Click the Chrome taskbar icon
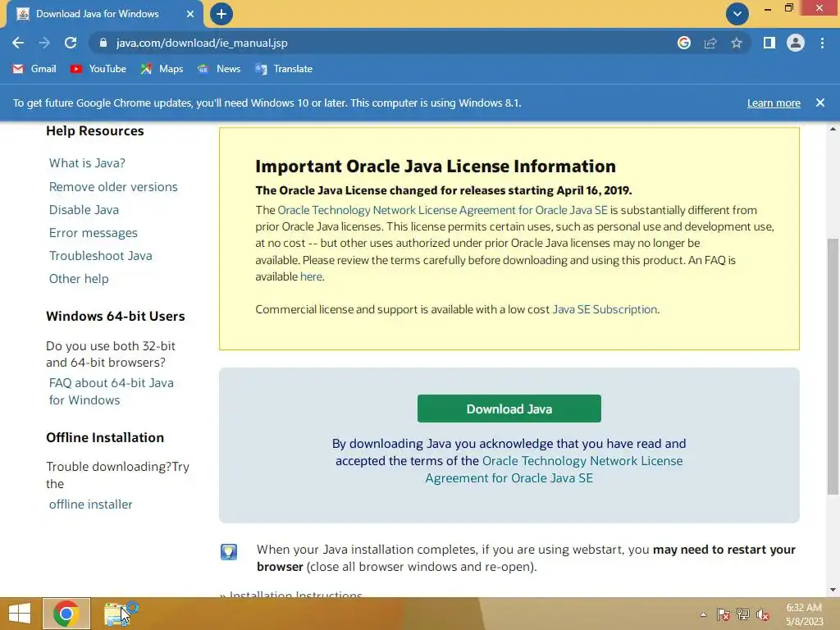This screenshot has height=630, width=840. click(x=66, y=614)
